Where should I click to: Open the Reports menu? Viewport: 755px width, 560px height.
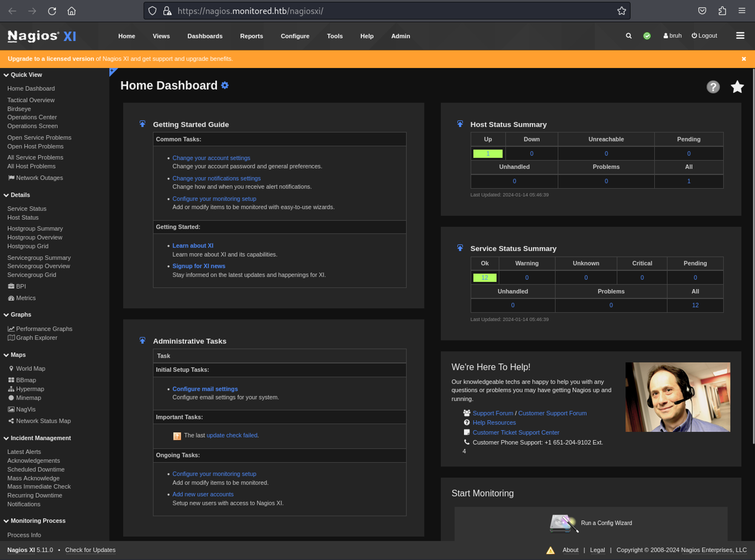(x=251, y=36)
